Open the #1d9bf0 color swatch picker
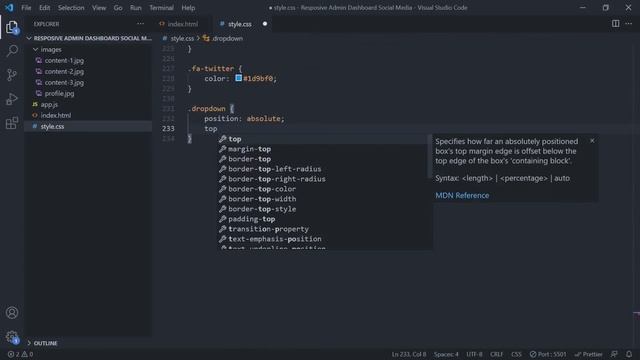 (x=238, y=78)
